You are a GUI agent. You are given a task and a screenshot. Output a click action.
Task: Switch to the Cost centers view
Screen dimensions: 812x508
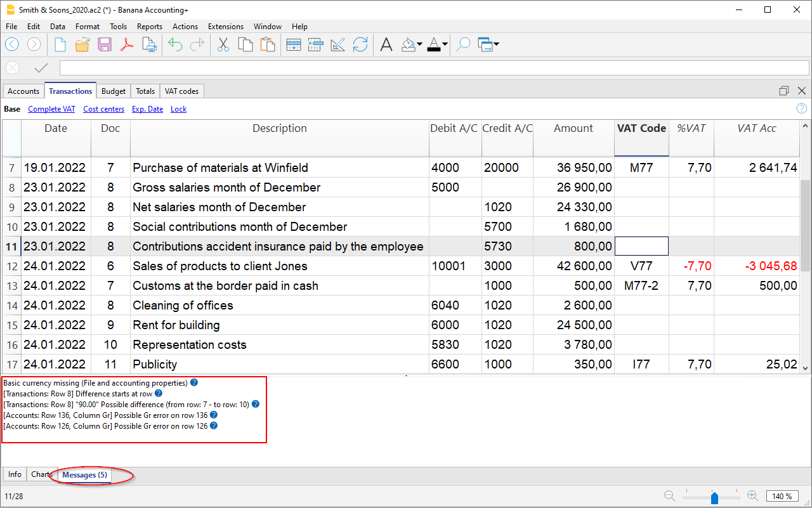[x=103, y=109]
